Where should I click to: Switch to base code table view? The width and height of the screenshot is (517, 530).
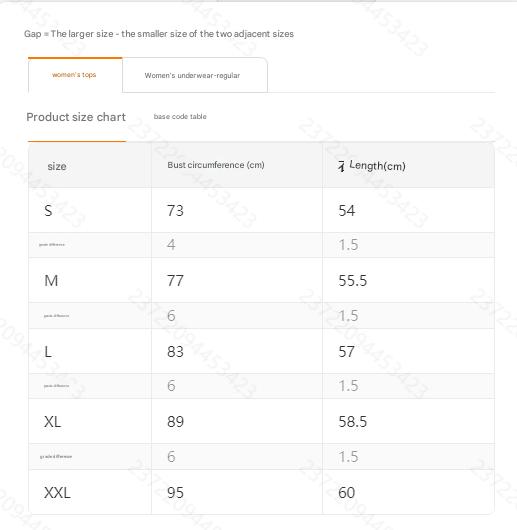pyautogui.click(x=180, y=117)
